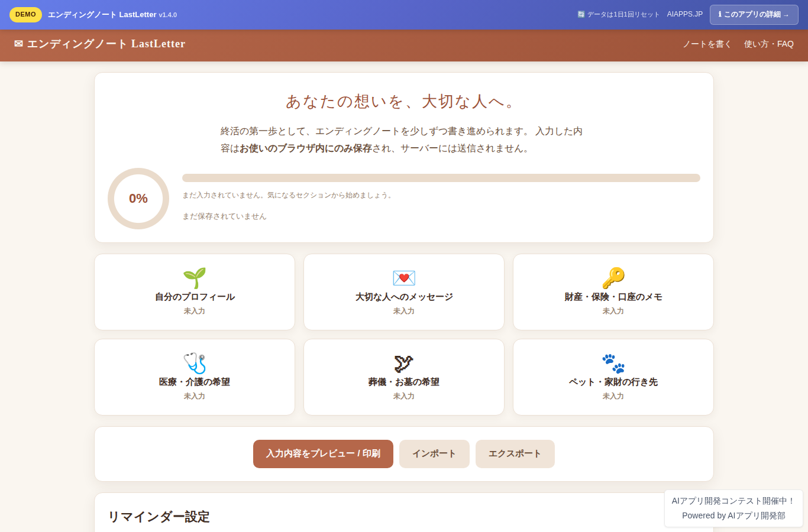Click the dove icon for 葬儀・お墓の希望

(404, 363)
